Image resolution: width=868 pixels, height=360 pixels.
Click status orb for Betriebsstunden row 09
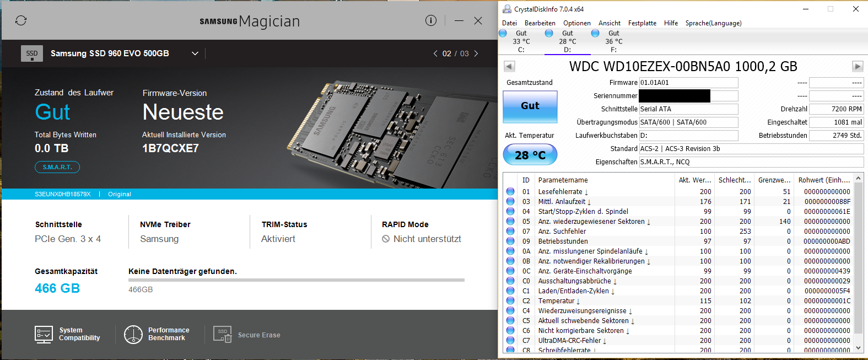tap(510, 241)
